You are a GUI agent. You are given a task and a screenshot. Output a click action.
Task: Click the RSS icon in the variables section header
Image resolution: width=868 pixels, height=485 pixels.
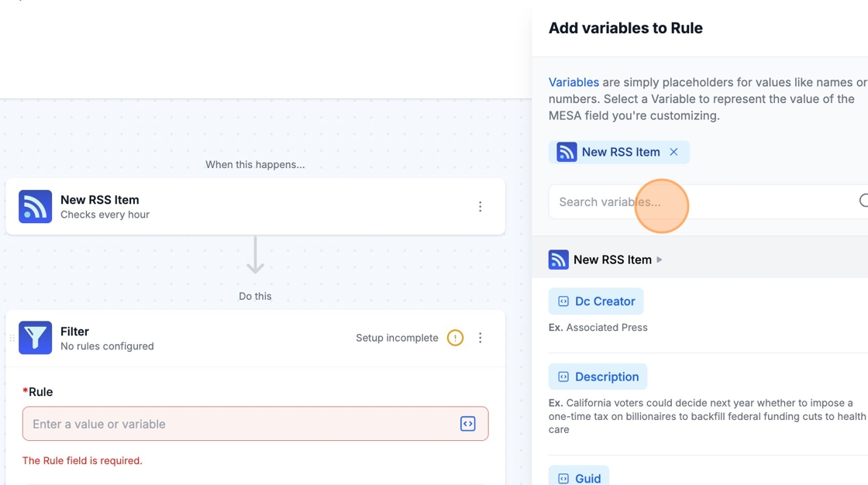(x=558, y=260)
